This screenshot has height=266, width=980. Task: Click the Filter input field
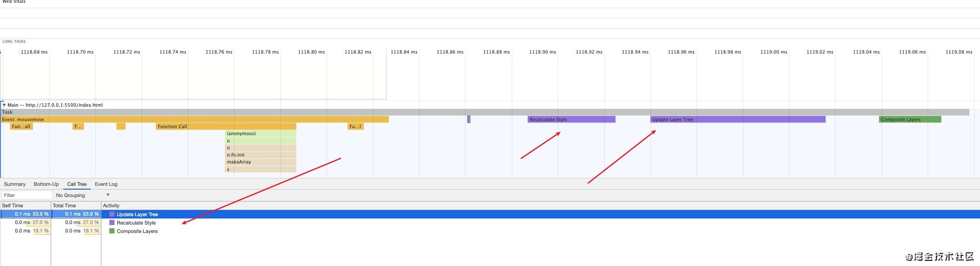[27, 195]
